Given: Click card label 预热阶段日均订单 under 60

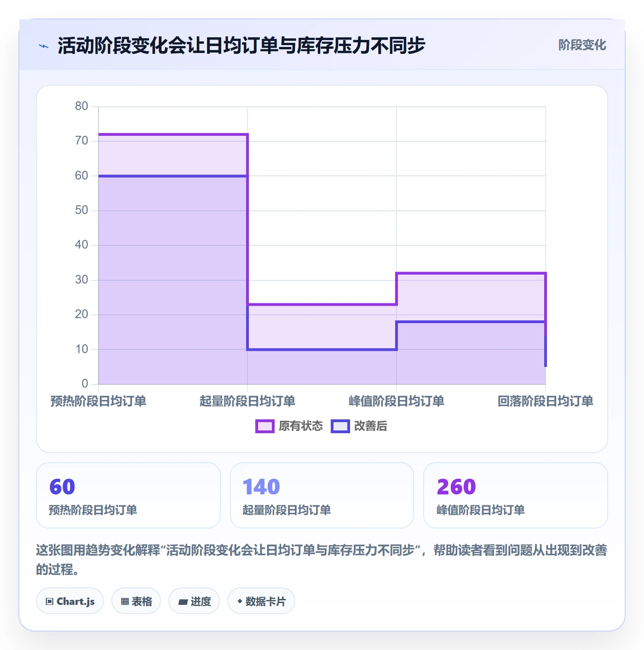Looking at the screenshot, I should (93, 510).
